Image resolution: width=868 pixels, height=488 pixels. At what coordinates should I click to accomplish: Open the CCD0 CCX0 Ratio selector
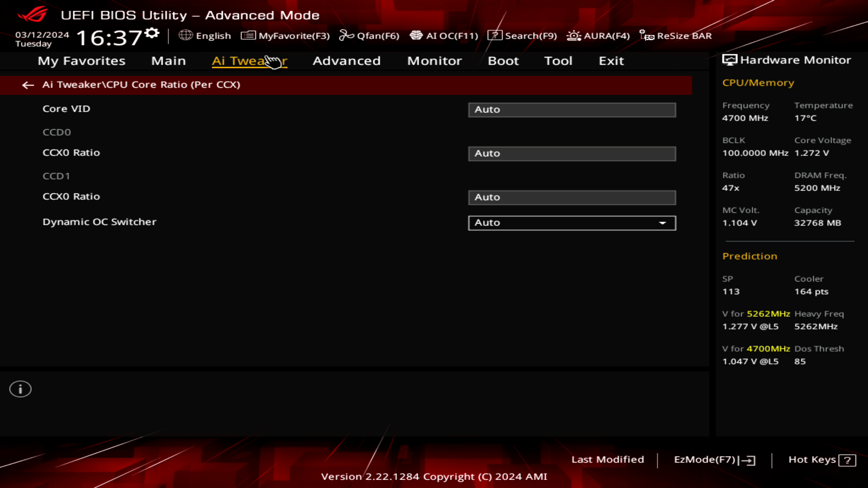pyautogui.click(x=571, y=154)
